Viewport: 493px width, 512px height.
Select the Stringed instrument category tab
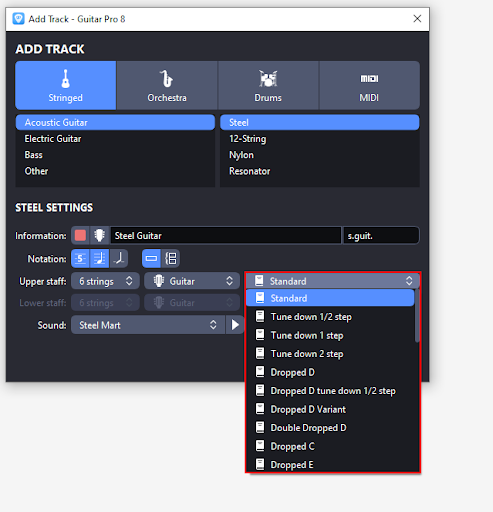(x=66, y=85)
